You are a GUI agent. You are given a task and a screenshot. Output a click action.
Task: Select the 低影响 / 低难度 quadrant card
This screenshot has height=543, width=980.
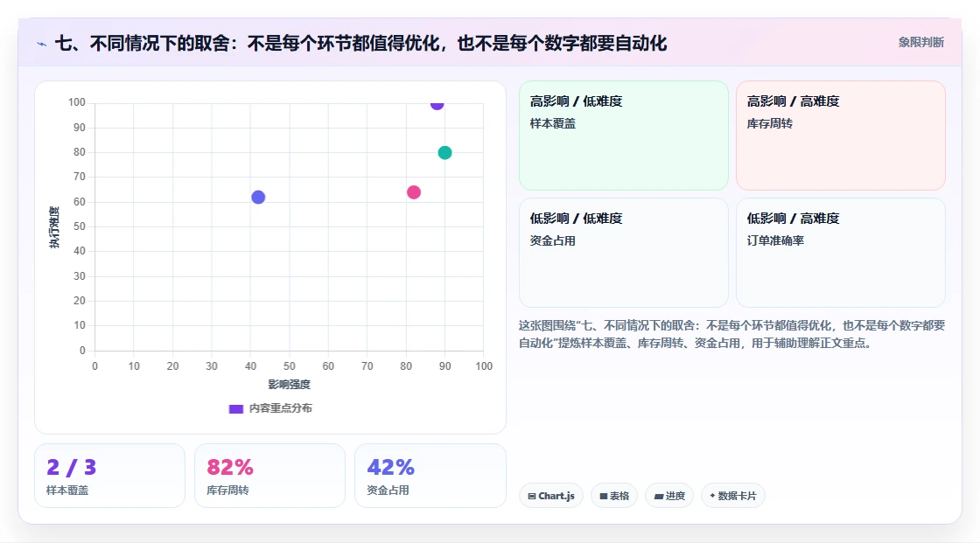click(624, 253)
